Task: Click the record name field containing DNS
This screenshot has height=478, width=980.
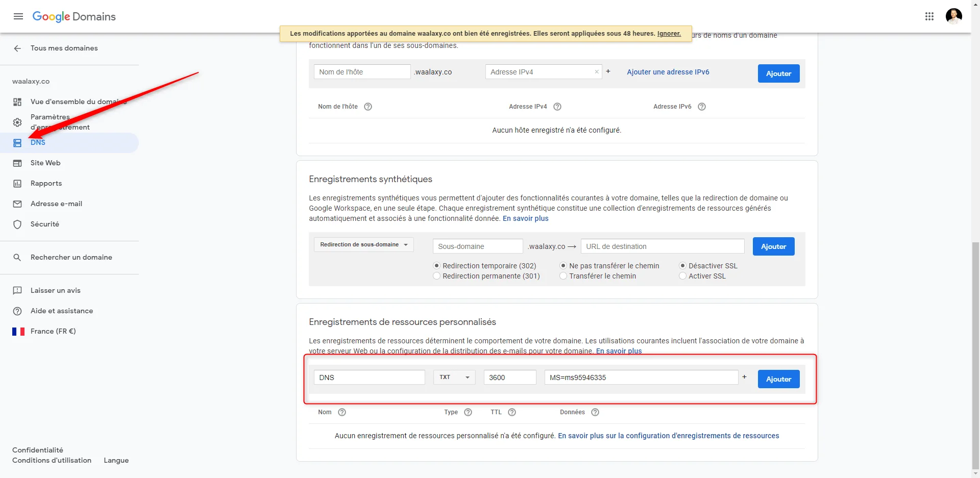Action: (x=370, y=378)
